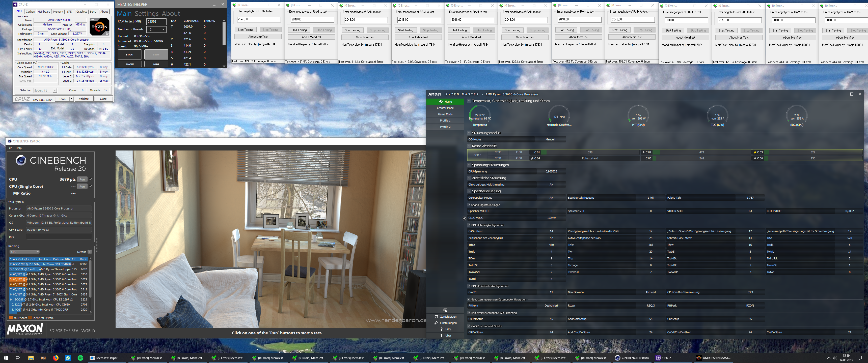Click the Details arrow in Cinebench ranking
Screen dimensions: 868x363
point(90,252)
